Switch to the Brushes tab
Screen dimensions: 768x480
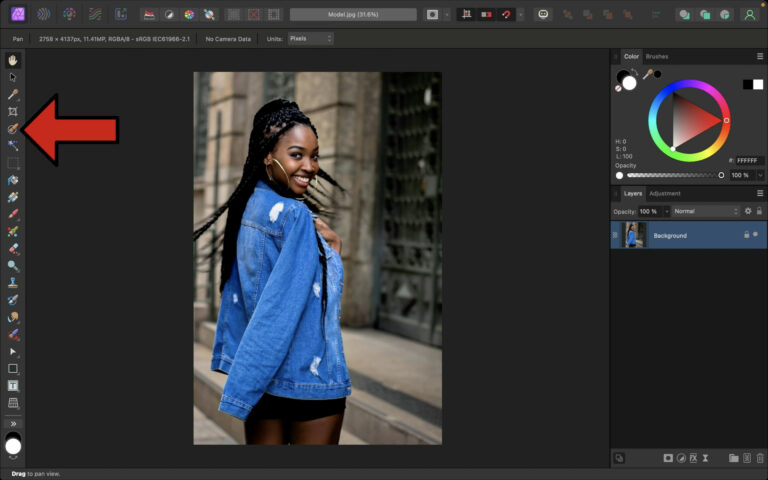click(x=657, y=56)
